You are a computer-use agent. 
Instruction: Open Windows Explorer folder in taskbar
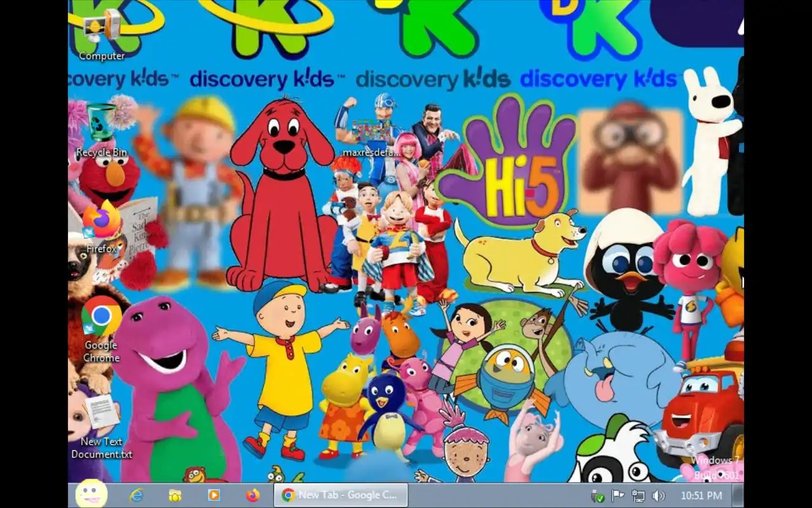tap(175, 495)
